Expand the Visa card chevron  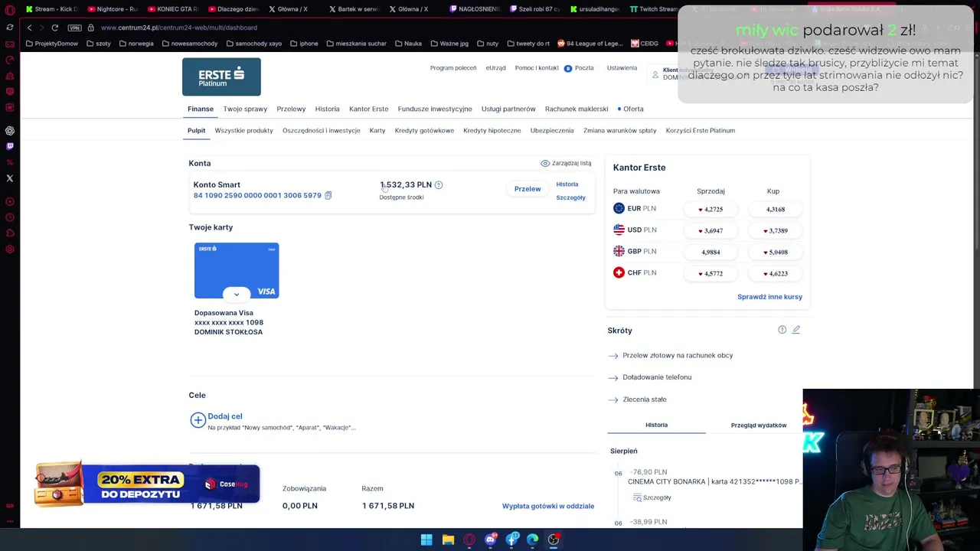[x=237, y=294]
